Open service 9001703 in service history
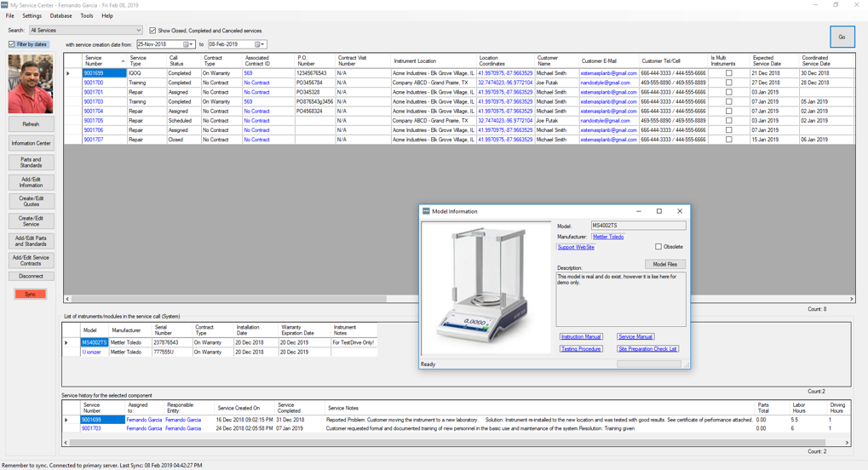This screenshot has height=470, width=868. [92, 428]
